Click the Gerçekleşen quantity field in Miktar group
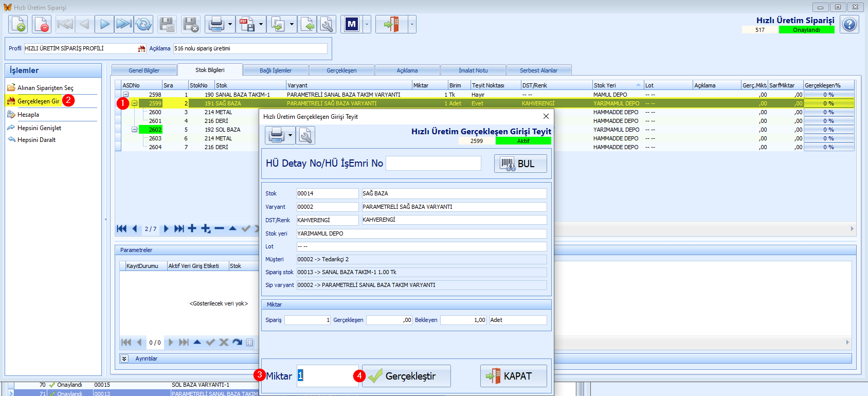 tap(389, 320)
